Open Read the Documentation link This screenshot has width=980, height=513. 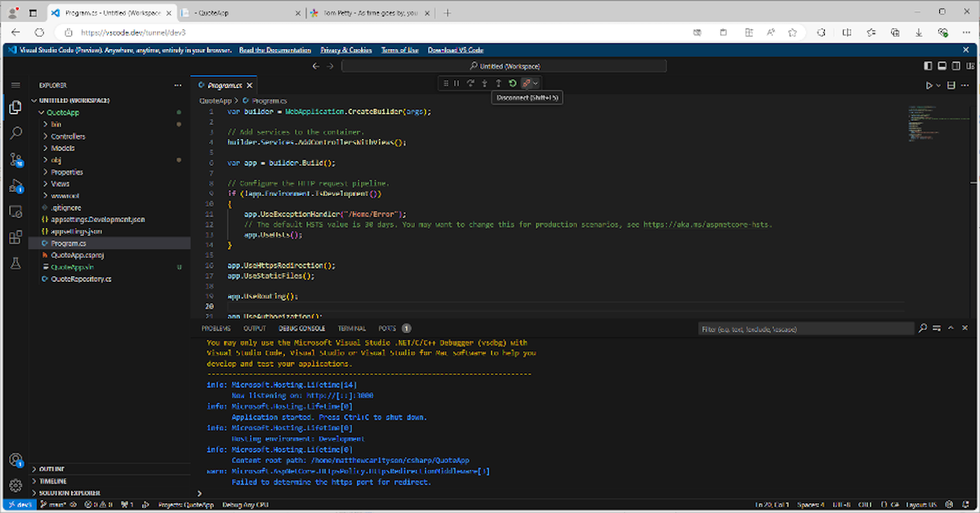tap(275, 50)
